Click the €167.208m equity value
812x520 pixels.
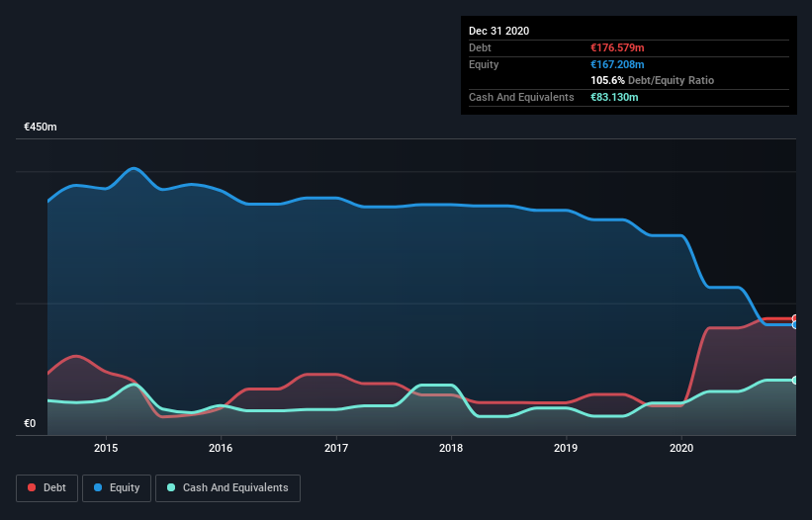[617, 64]
